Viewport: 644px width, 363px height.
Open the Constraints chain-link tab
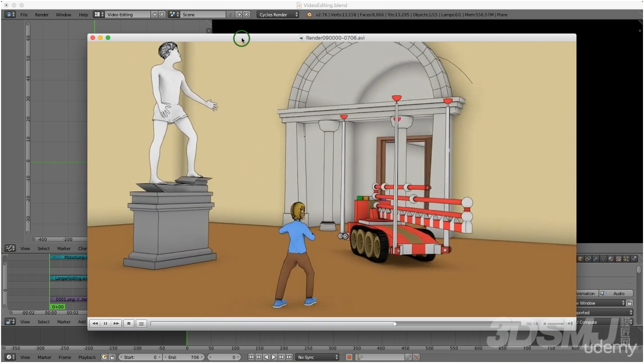pos(588,259)
